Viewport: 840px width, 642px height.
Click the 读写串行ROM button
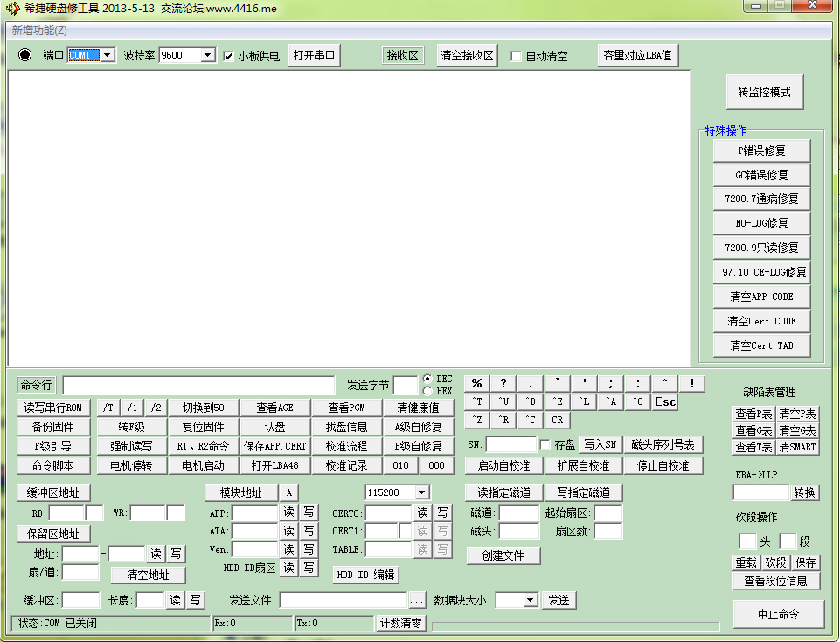click(53, 408)
